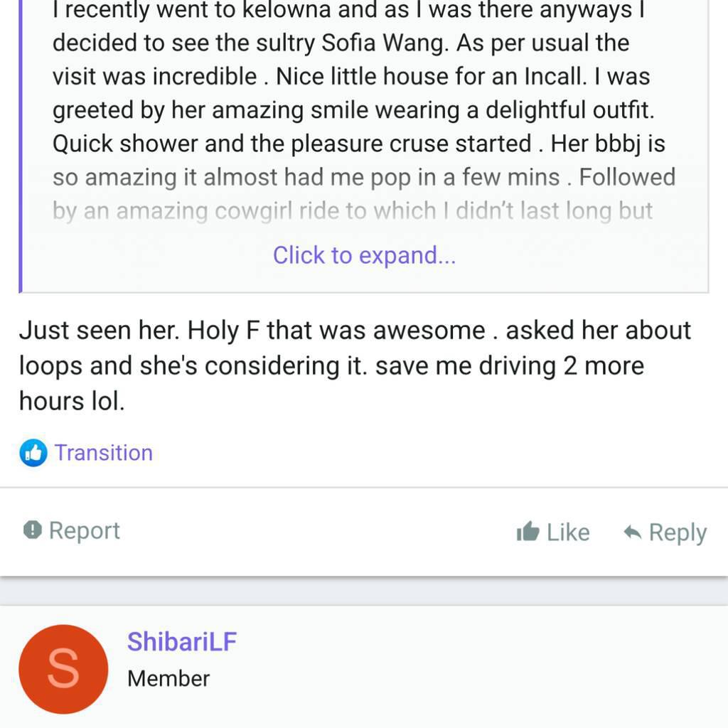728x728 pixels.
Task: Click the post text ending "hours lol."
Action: click(x=72, y=401)
